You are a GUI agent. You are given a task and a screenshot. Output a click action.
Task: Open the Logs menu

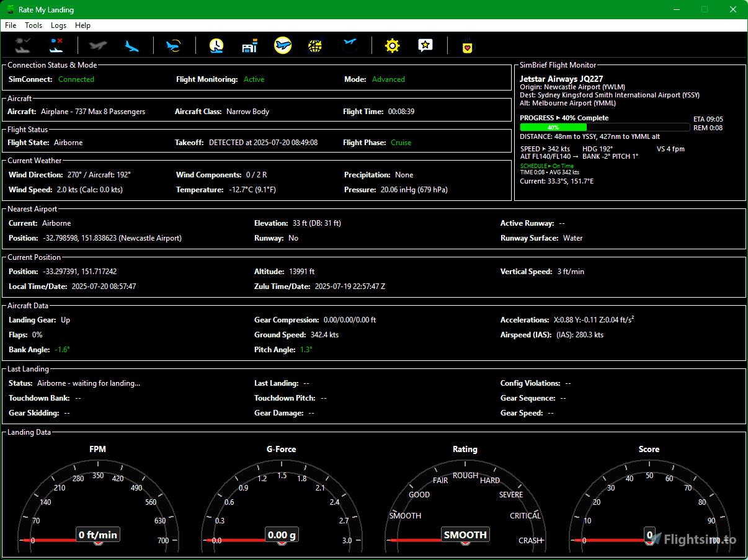coord(58,25)
